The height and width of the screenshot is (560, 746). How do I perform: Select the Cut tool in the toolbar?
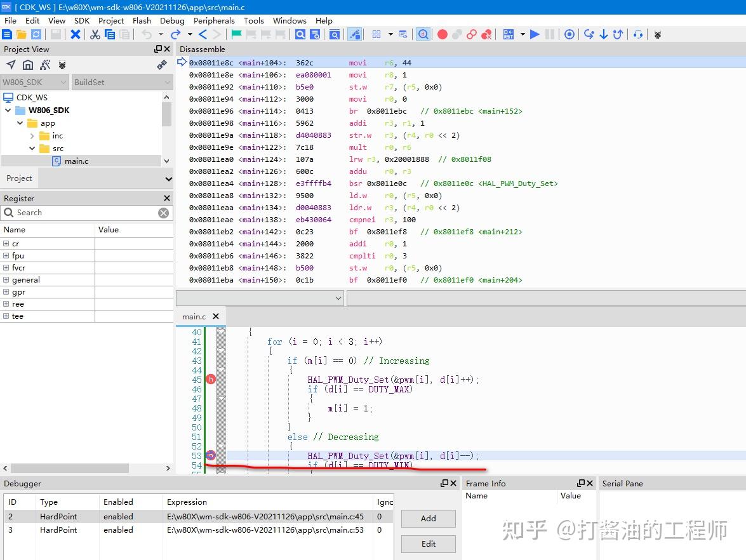(95, 34)
